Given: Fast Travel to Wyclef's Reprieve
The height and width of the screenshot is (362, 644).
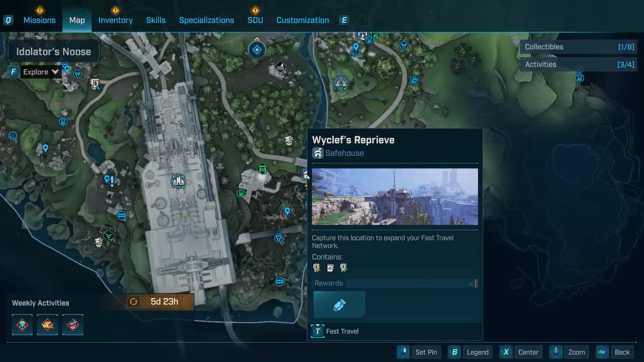Looking at the screenshot, I should tap(342, 331).
